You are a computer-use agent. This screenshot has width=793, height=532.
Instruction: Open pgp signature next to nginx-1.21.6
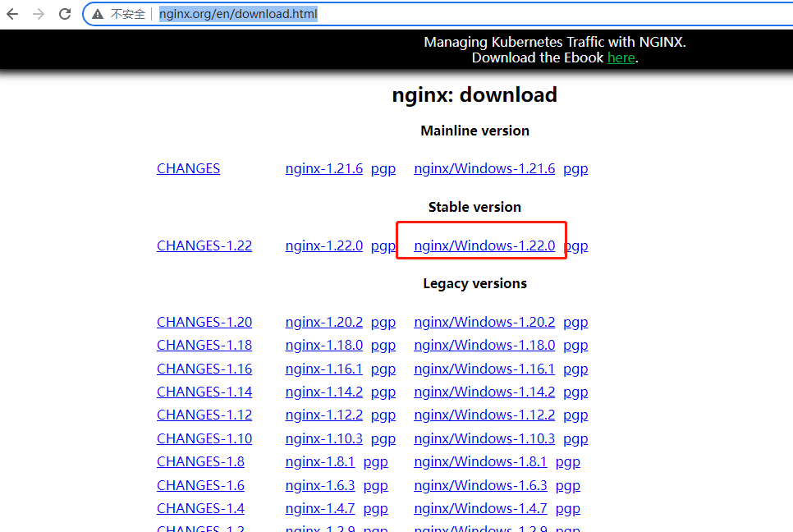coord(383,169)
